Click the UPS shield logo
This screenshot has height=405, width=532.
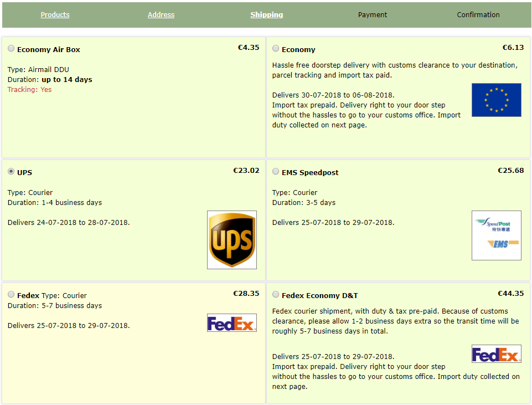tap(232, 240)
